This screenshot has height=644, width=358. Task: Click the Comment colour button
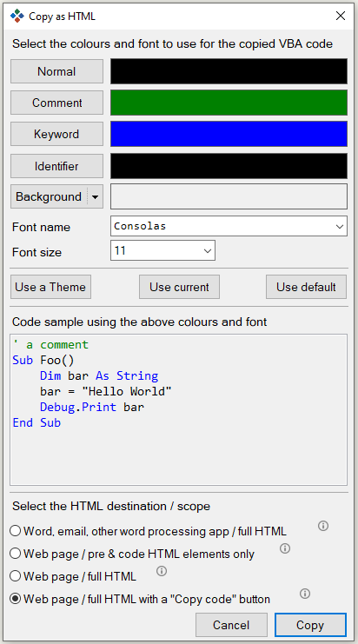(56, 103)
